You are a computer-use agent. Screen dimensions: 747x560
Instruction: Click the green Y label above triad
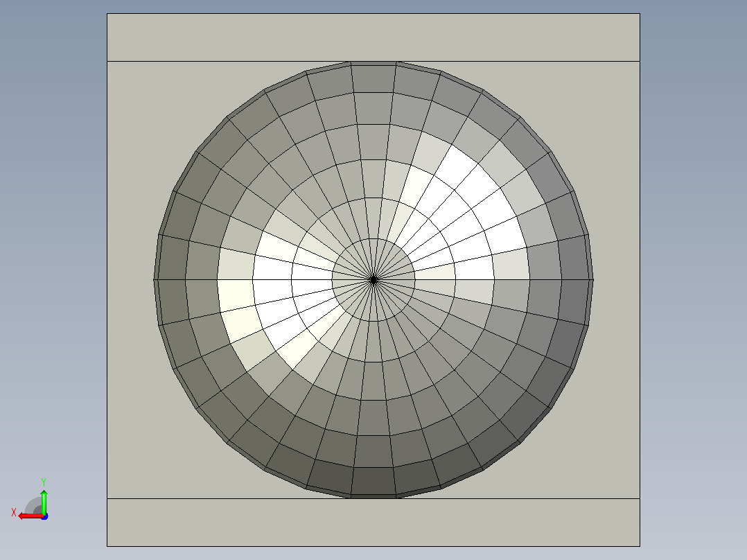(44, 482)
